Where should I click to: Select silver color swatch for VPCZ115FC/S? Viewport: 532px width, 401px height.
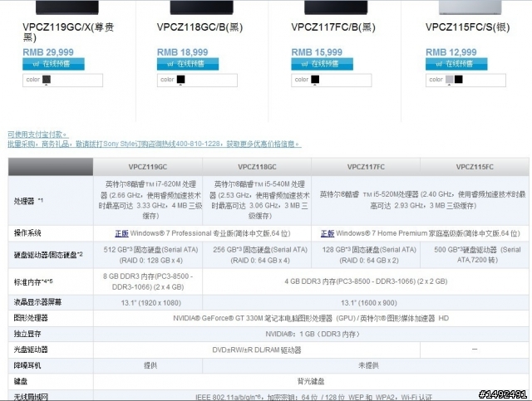(x=449, y=80)
